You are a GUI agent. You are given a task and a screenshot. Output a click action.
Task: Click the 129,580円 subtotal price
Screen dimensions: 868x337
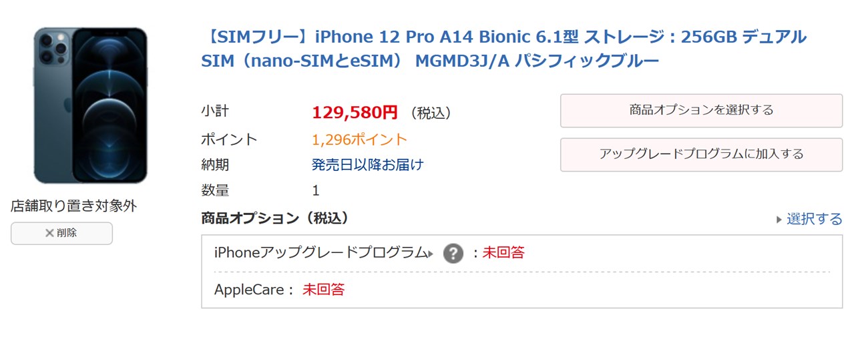pyautogui.click(x=355, y=113)
